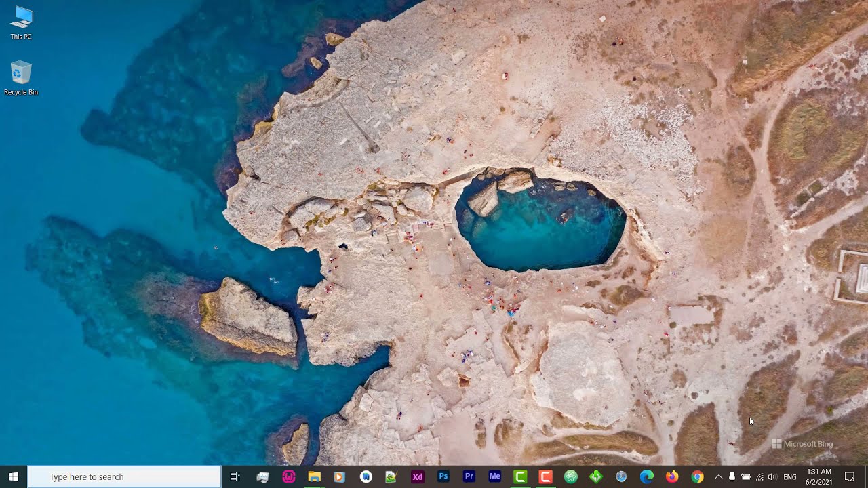Viewport: 868px width, 488px height.
Task: Open Firefox from the taskbar
Action: point(672,476)
